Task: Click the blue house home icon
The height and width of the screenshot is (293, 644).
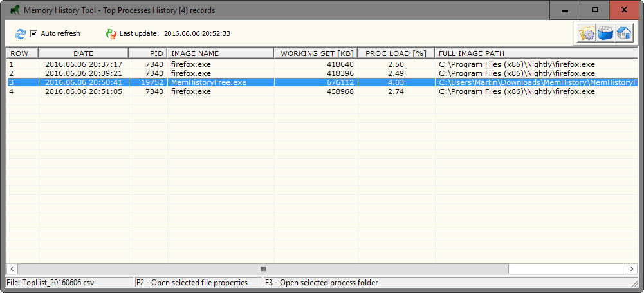Action: point(624,33)
